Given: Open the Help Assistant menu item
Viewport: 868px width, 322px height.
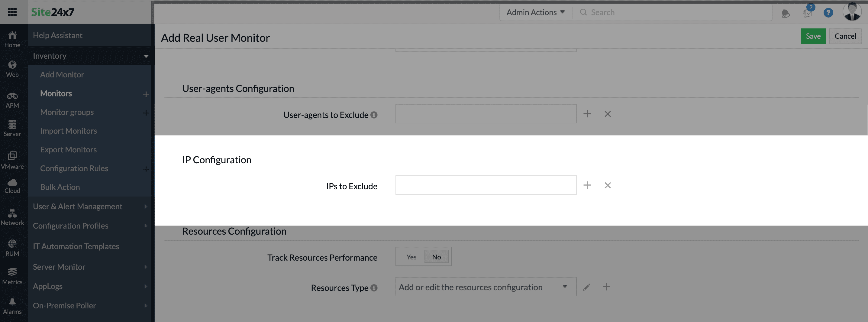Looking at the screenshot, I should pyautogui.click(x=58, y=35).
